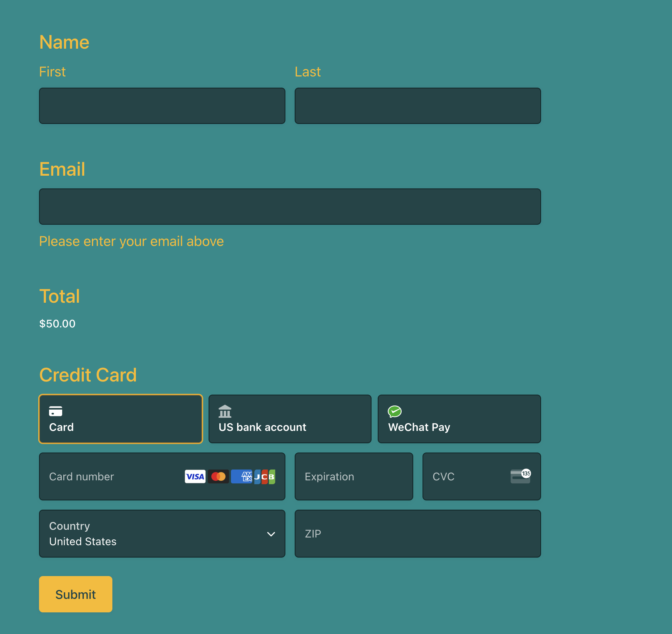Select the Credit Card section heading

tap(88, 375)
